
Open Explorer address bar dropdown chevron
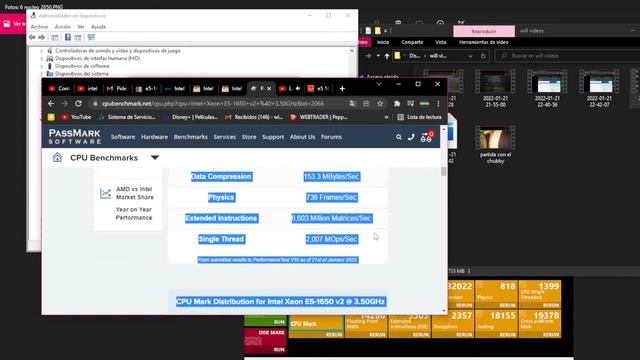click(470, 56)
